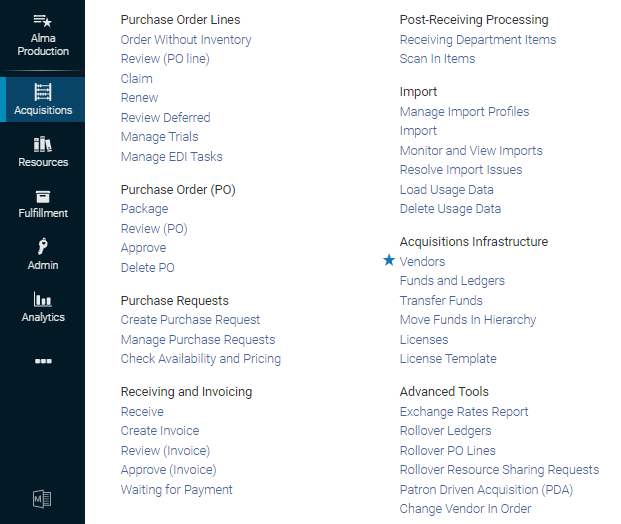
Task: Select the Fulfillment menu label
Action: tap(43, 213)
